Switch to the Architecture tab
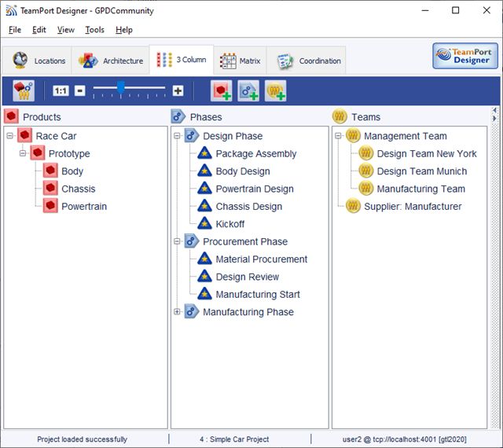Image resolution: width=503 pixels, height=448 pixels. tap(111, 61)
